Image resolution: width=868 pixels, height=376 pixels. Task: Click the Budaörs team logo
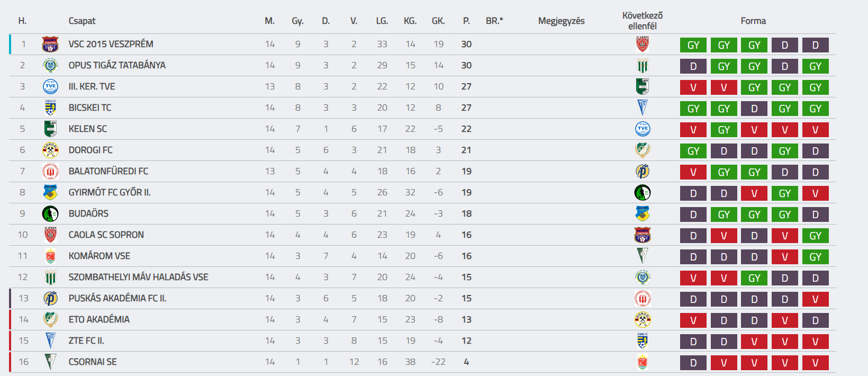tap(50, 214)
